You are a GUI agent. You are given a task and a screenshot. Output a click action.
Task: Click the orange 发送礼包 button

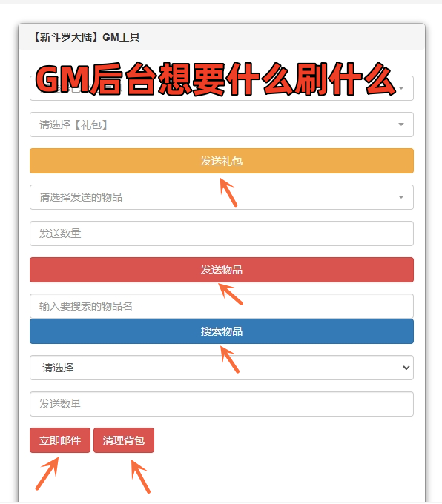coord(221,161)
